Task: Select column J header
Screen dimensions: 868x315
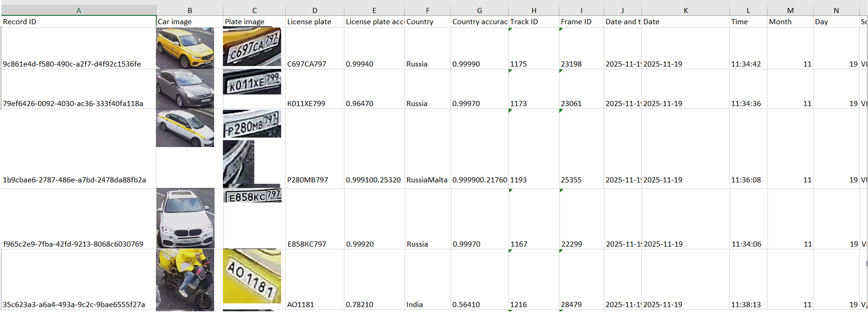Action: [623, 10]
